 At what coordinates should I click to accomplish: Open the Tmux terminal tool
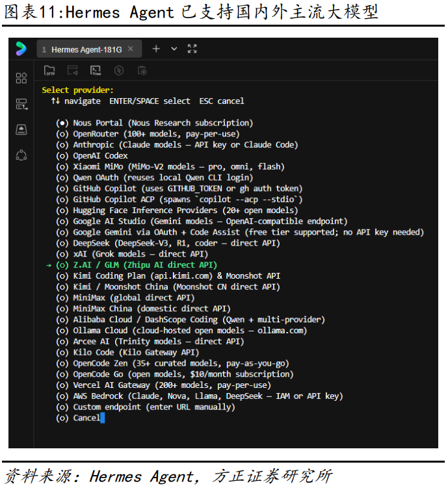[x=96, y=70]
